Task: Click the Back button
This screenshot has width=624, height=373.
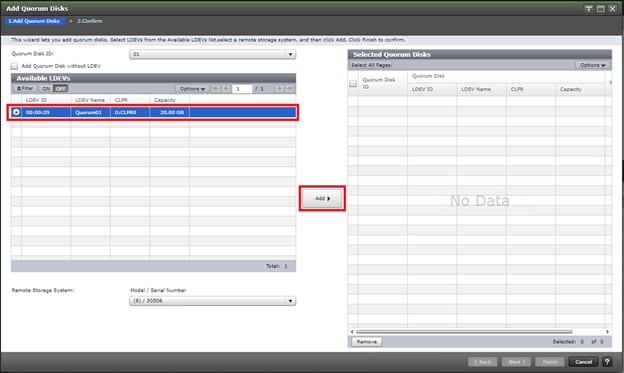Action: 483,362
